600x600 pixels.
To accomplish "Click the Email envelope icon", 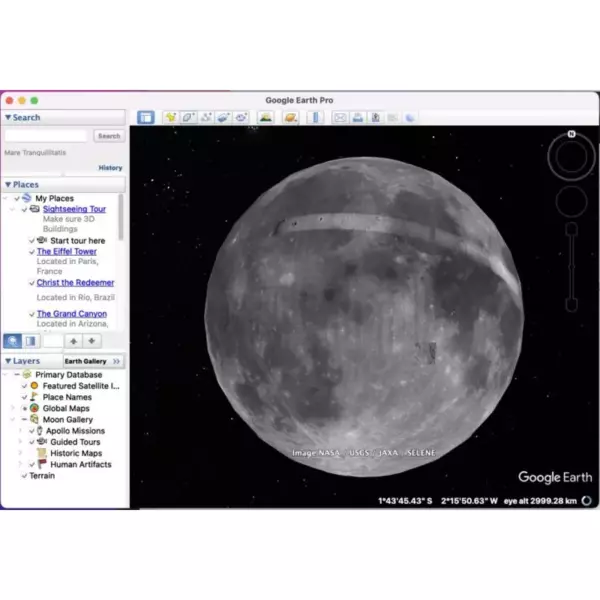I will click(x=340, y=117).
